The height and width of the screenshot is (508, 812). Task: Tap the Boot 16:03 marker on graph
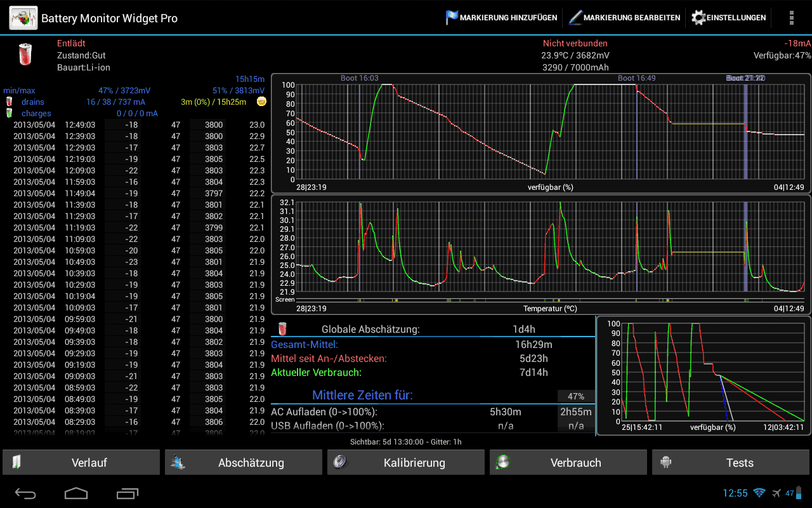[359, 78]
